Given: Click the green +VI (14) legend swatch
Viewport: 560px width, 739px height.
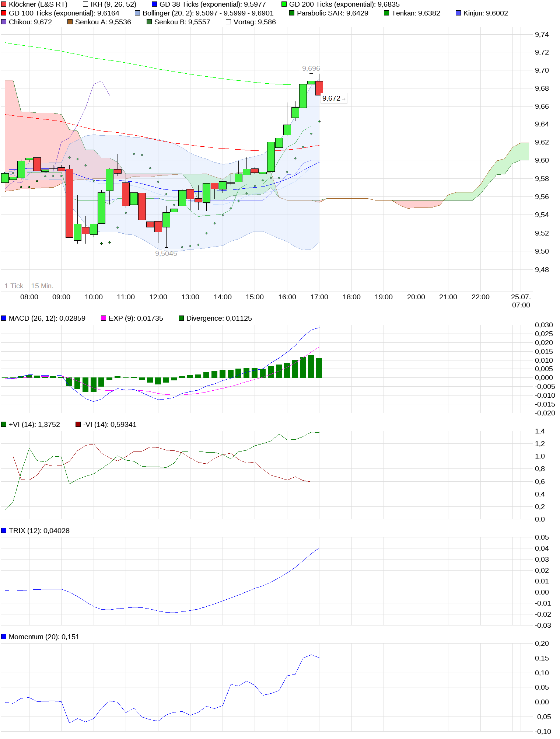Looking at the screenshot, I should coord(4,425).
